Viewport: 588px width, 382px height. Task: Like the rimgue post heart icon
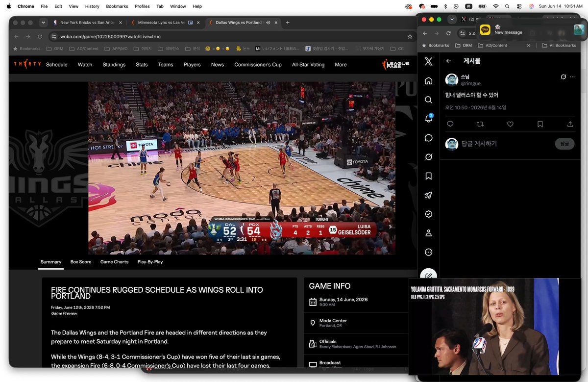click(510, 124)
